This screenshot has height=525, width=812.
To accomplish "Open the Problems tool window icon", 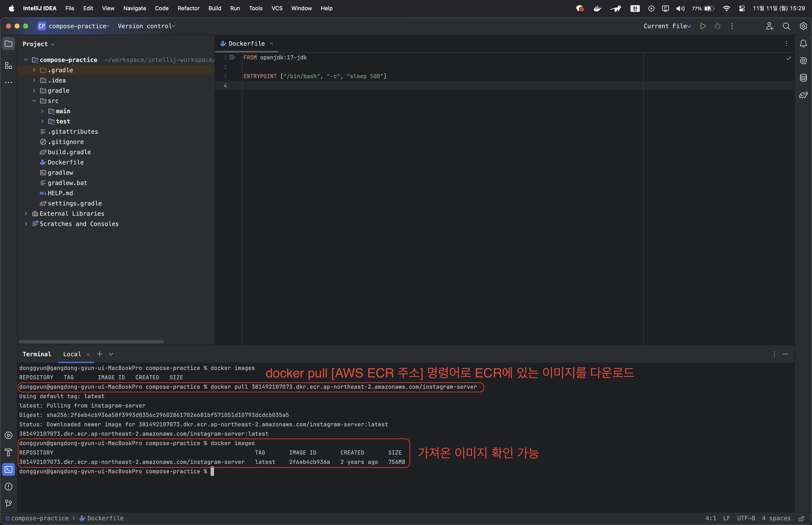I will (x=9, y=487).
